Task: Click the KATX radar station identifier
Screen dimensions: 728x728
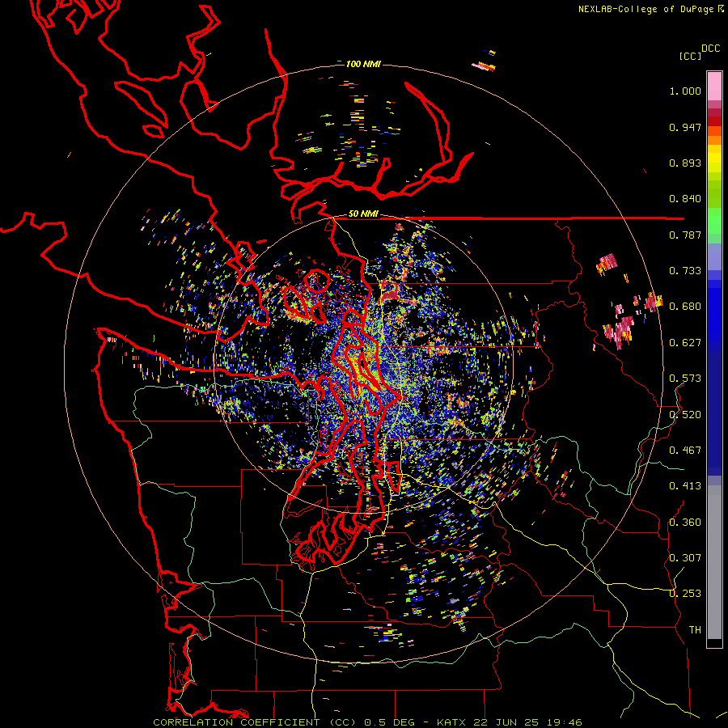Action: pyautogui.click(x=453, y=722)
